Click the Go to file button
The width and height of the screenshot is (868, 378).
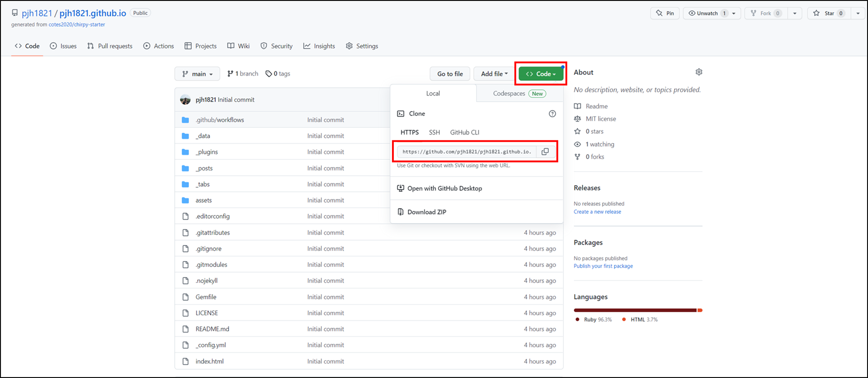450,74
